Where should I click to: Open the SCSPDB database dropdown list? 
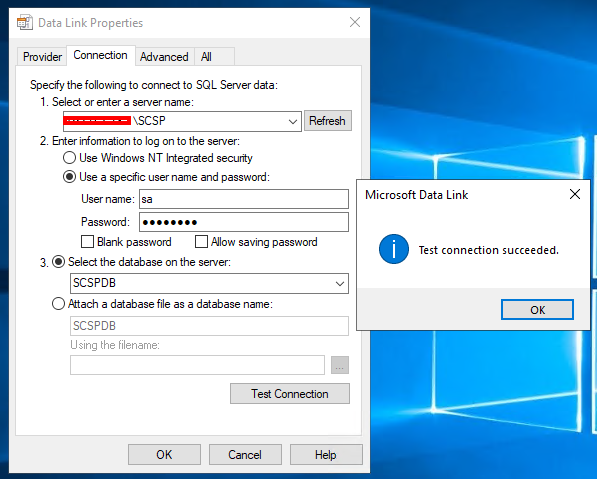coord(340,284)
